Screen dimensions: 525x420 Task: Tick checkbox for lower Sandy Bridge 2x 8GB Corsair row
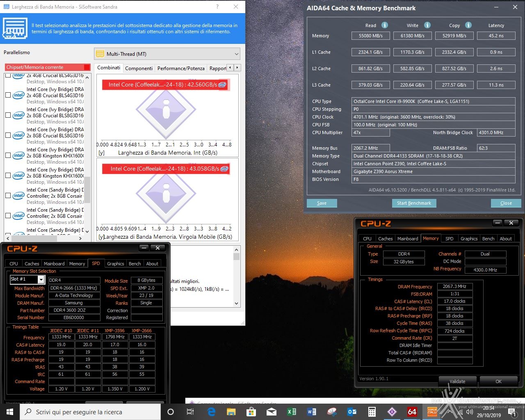8,216
